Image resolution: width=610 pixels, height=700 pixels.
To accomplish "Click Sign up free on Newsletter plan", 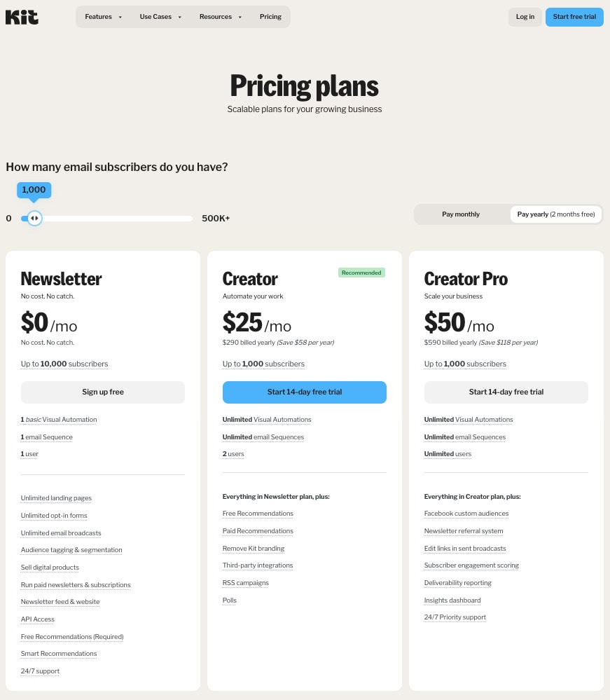I will (102, 392).
